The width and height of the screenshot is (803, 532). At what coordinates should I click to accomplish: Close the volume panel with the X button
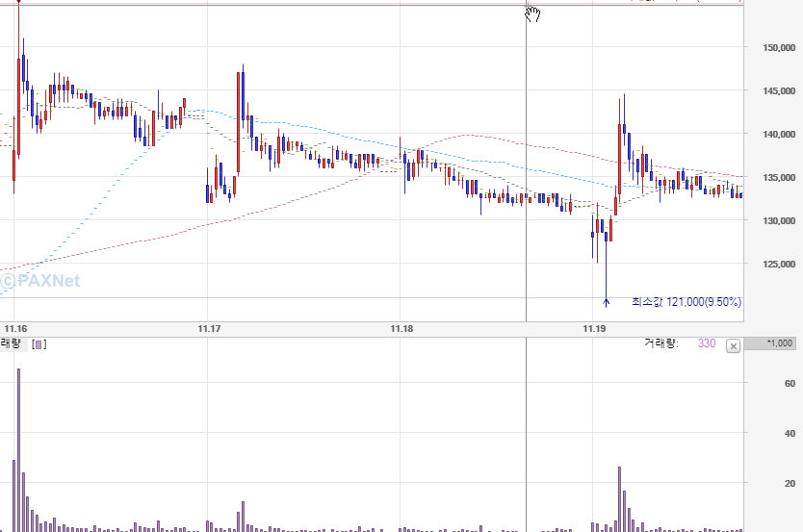(x=734, y=346)
